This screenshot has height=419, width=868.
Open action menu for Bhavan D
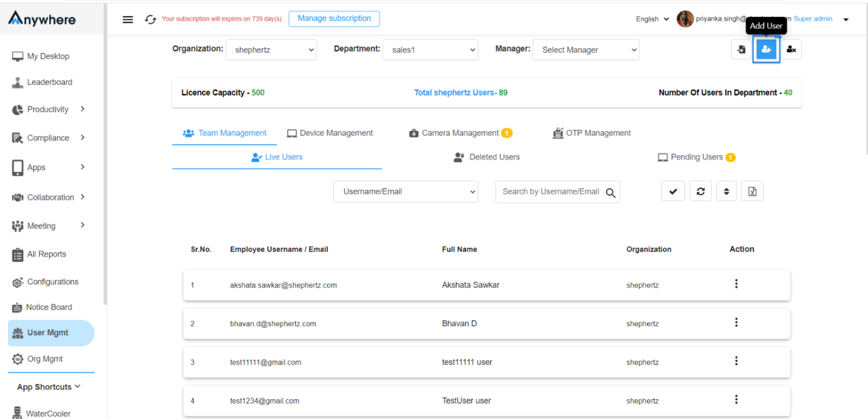[x=736, y=322]
